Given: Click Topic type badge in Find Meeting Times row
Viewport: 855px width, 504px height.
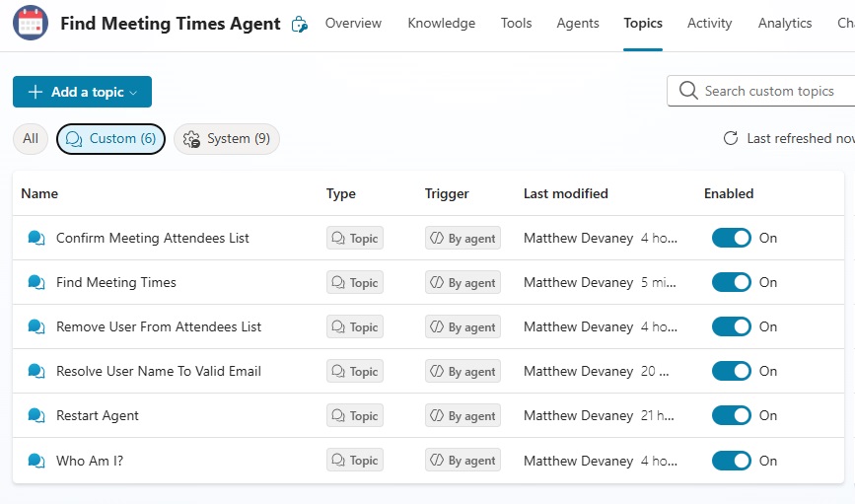Looking at the screenshot, I should [355, 282].
